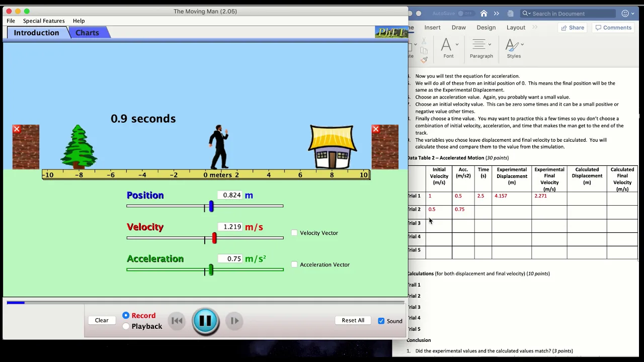The image size is (644, 362).
Task: Expand the hidden ribbon tabs chevron in Word
Action: point(535,27)
